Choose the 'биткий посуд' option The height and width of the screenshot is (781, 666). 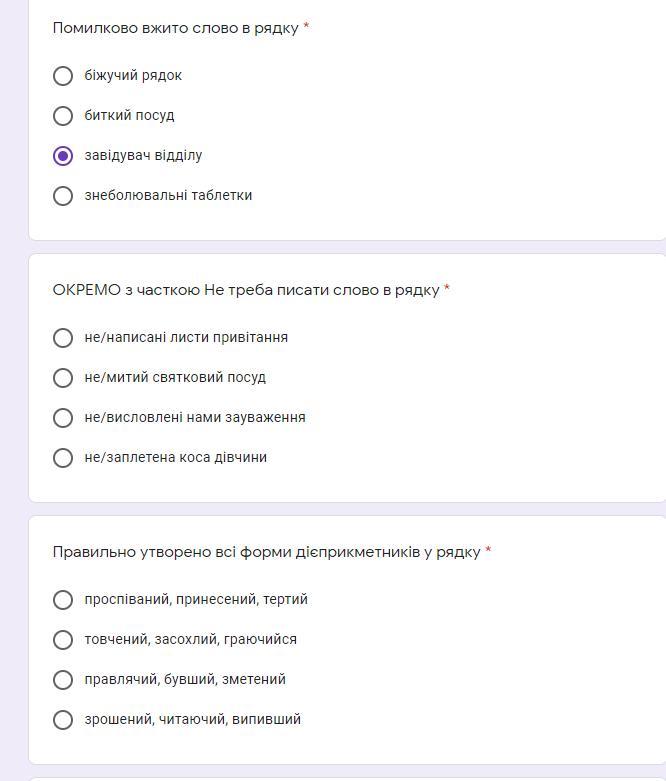point(63,116)
